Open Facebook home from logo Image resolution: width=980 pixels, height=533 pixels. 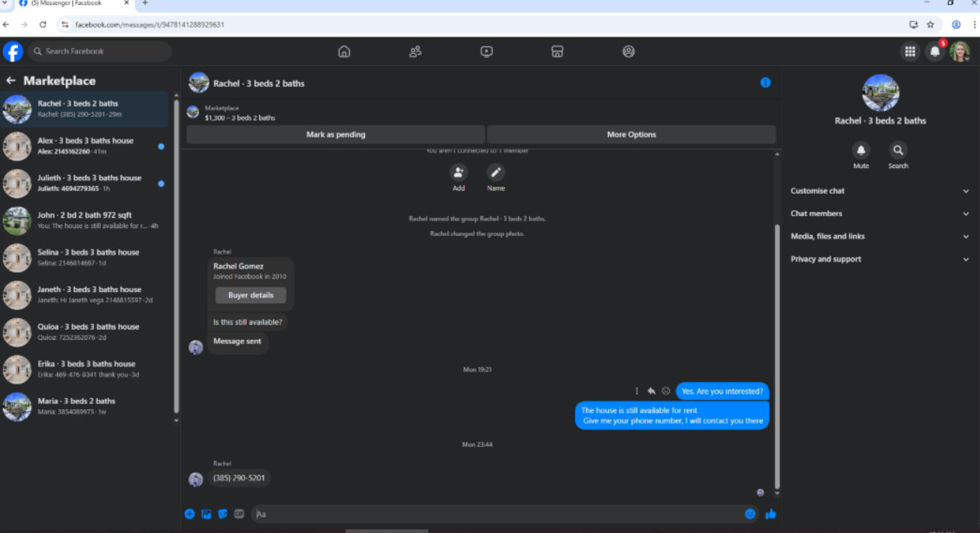point(13,51)
